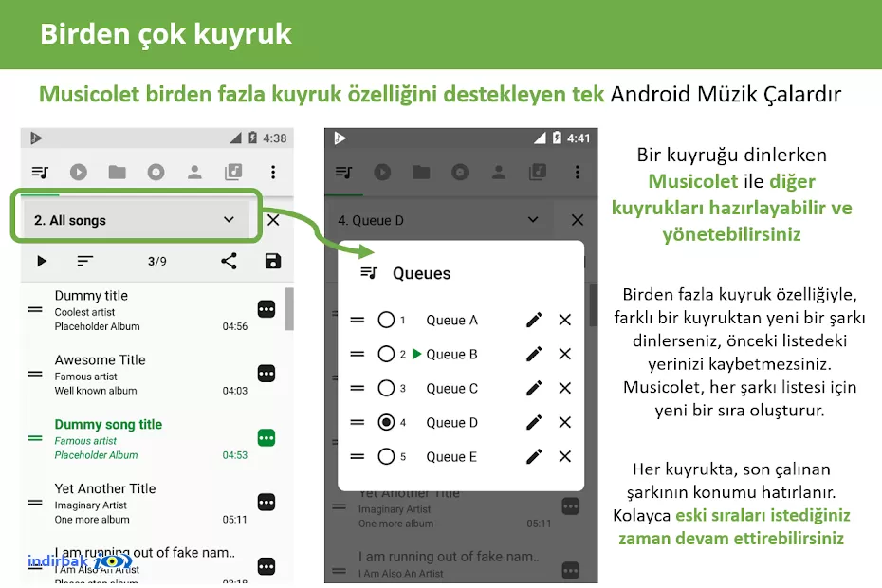The width and height of the screenshot is (882, 588).
Task: Delete Queue A
Action: (564, 320)
